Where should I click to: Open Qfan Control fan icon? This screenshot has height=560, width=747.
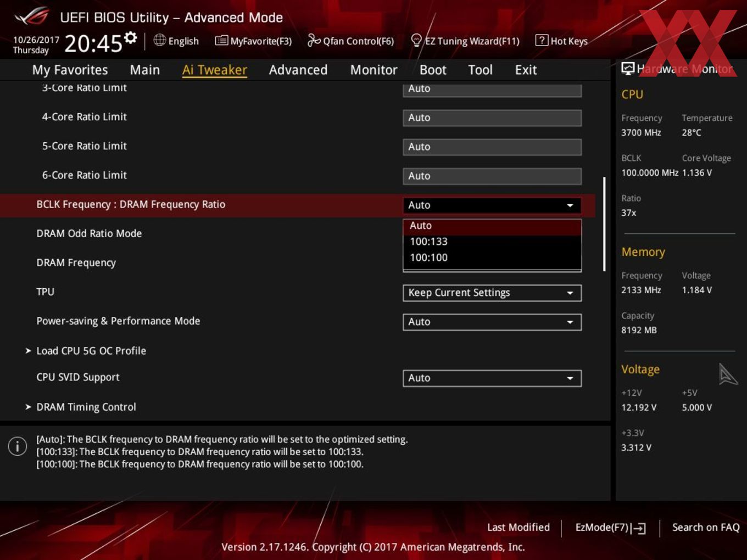314,40
